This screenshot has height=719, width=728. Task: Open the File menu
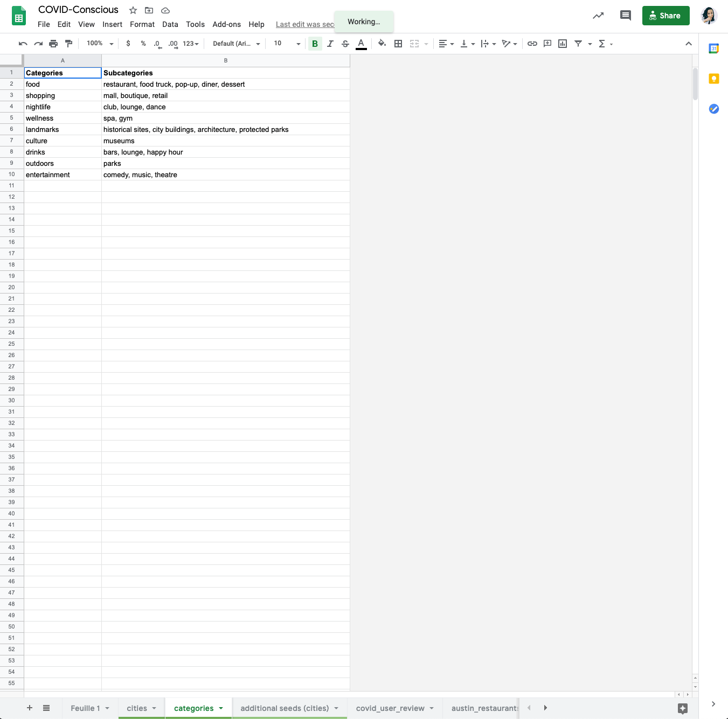click(44, 24)
